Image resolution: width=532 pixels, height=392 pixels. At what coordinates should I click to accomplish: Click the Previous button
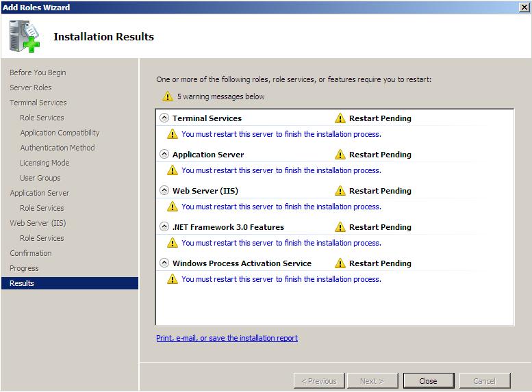[319, 381]
